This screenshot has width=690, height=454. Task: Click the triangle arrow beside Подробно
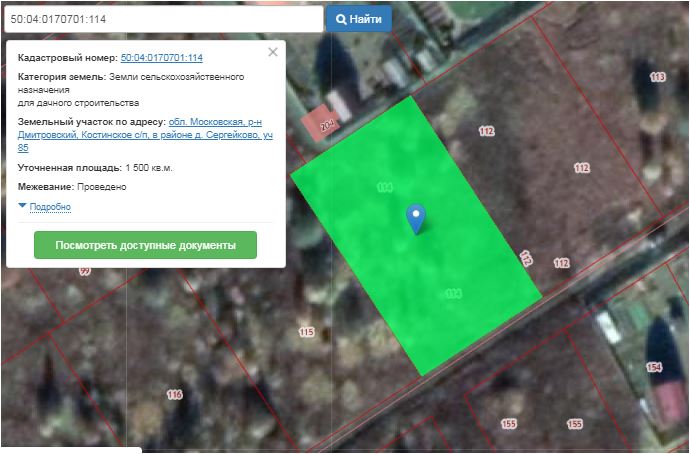22,206
